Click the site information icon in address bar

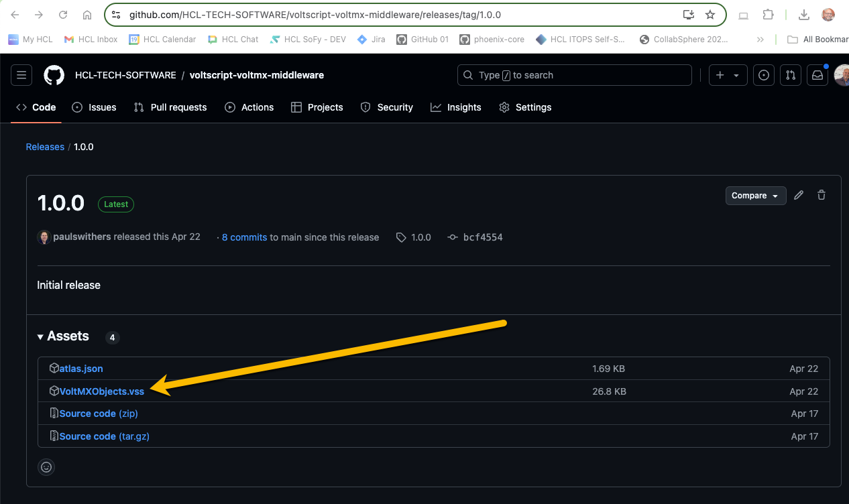(116, 15)
